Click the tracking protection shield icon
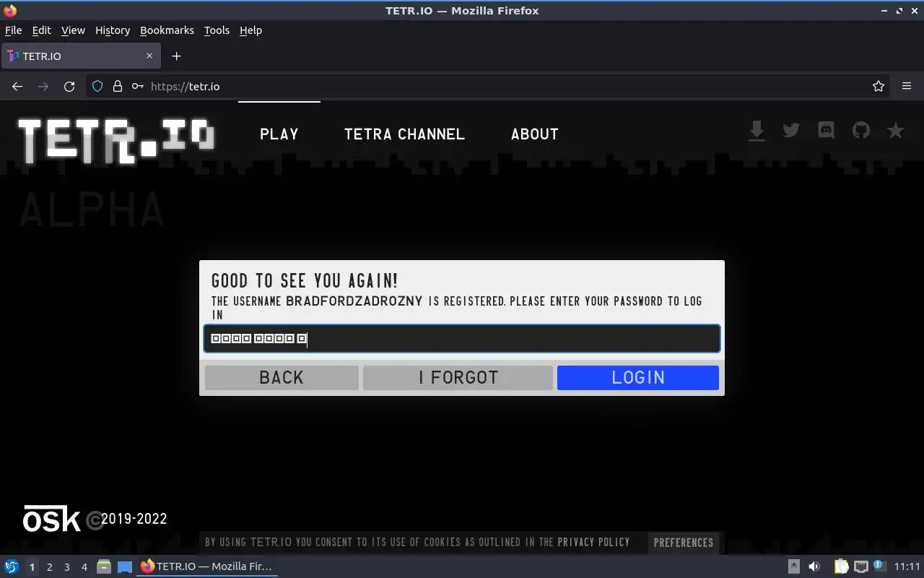This screenshot has height=578, width=924. click(x=97, y=86)
